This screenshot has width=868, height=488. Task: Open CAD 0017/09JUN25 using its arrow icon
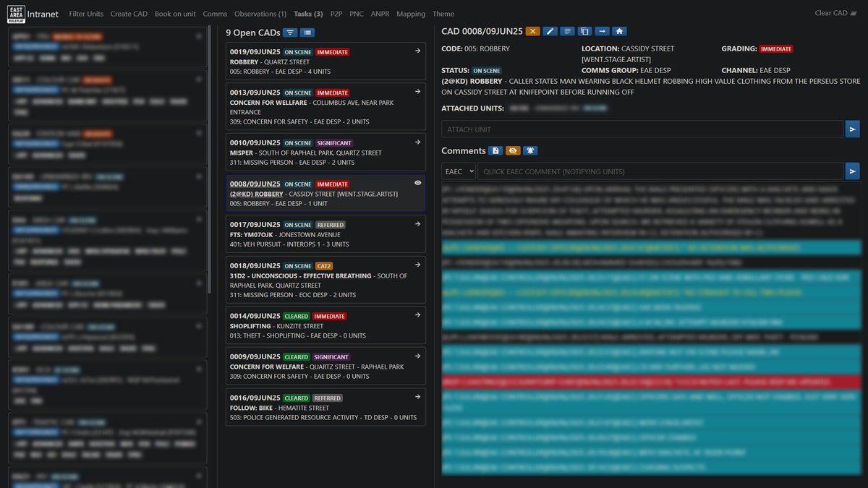tap(417, 224)
